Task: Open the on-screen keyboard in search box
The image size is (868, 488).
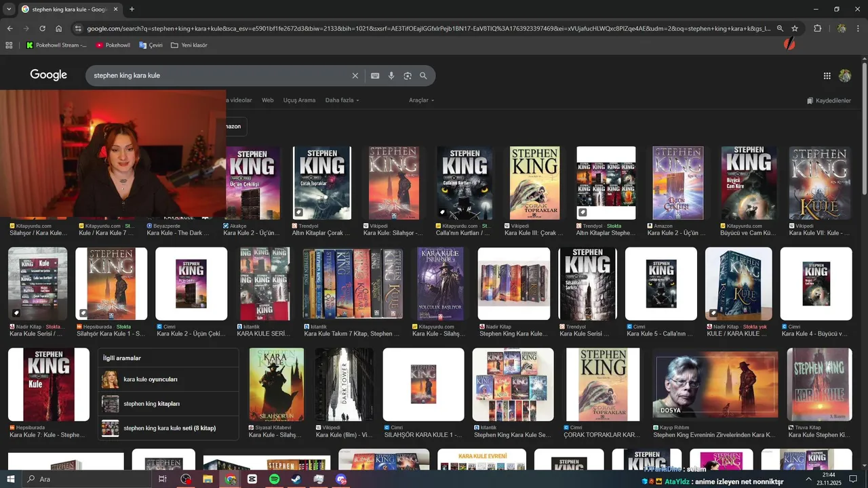Action: click(x=375, y=76)
